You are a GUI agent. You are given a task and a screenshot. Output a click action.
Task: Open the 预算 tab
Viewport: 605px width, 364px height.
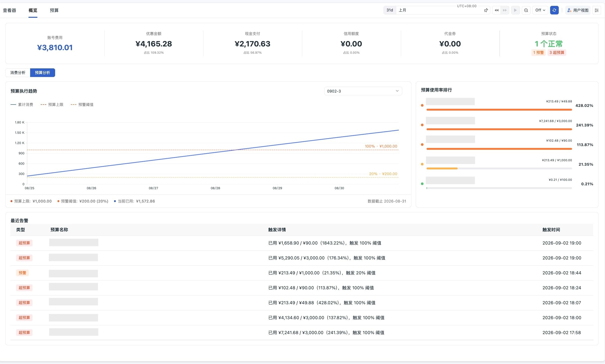pos(54,10)
